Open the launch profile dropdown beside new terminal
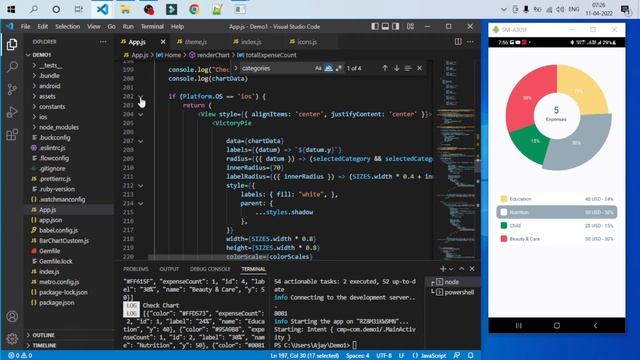640x360 pixels. 451,269
